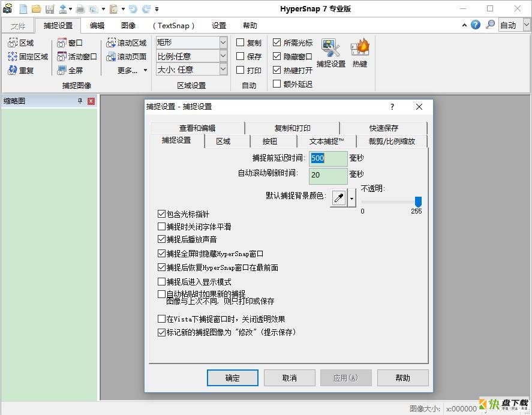
Task: Click the Redo arrow icon
Action: (x=146, y=9)
